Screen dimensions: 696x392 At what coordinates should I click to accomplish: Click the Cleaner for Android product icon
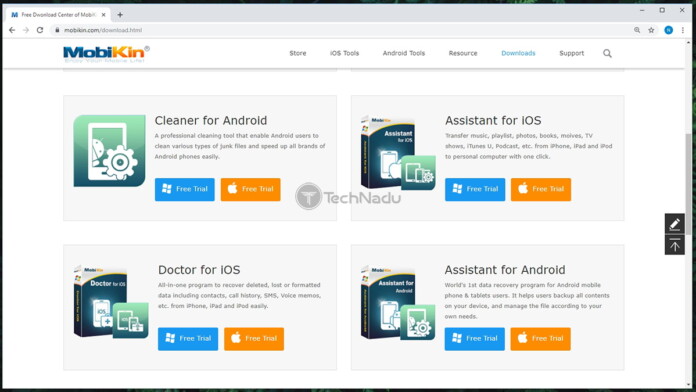tap(109, 150)
